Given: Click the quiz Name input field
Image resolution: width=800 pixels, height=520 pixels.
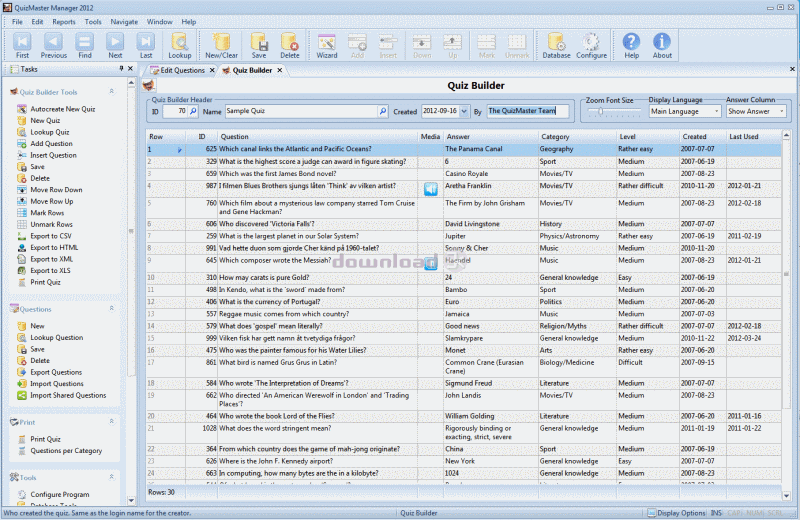Looking at the screenshot, I should point(301,111).
